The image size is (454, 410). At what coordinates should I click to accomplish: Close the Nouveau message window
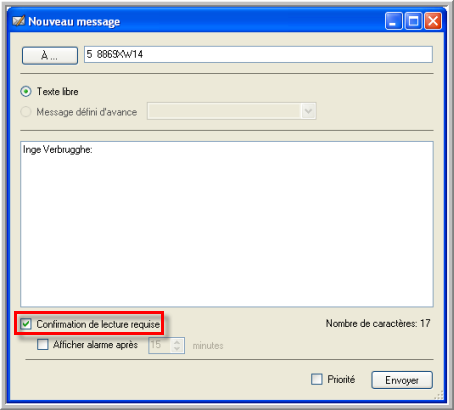433,21
